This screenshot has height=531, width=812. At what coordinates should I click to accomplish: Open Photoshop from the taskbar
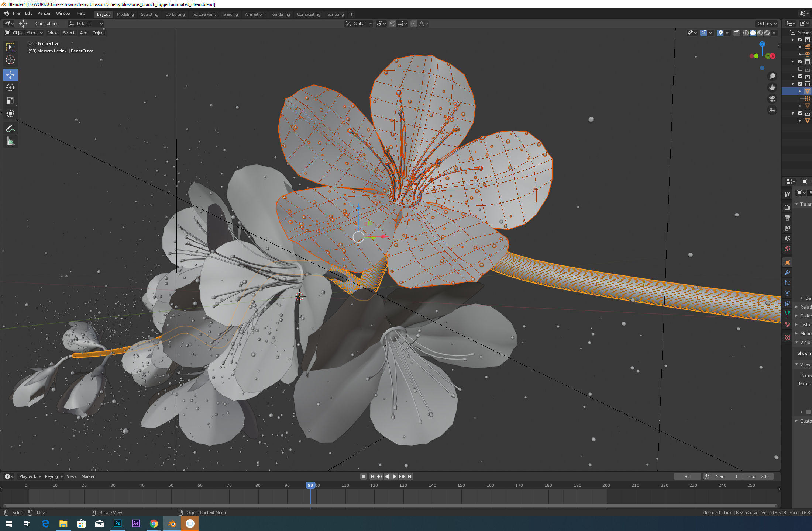(x=118, y=524)
